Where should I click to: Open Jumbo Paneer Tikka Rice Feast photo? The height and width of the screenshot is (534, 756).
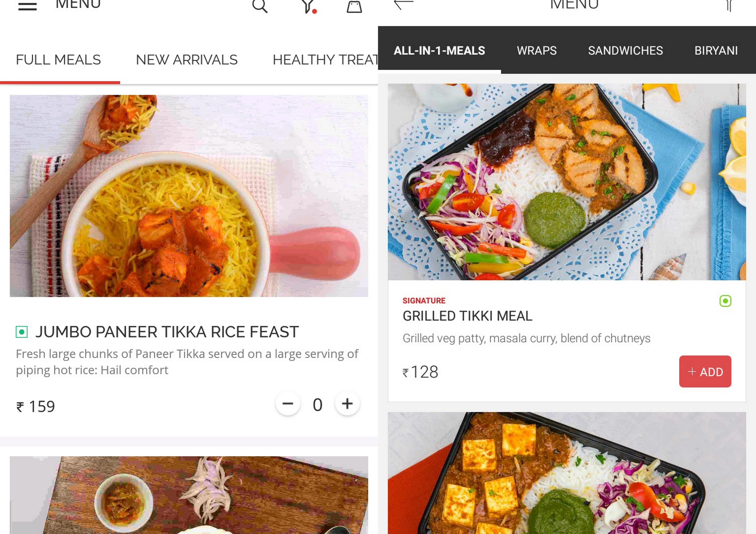(x=189, y=196)
